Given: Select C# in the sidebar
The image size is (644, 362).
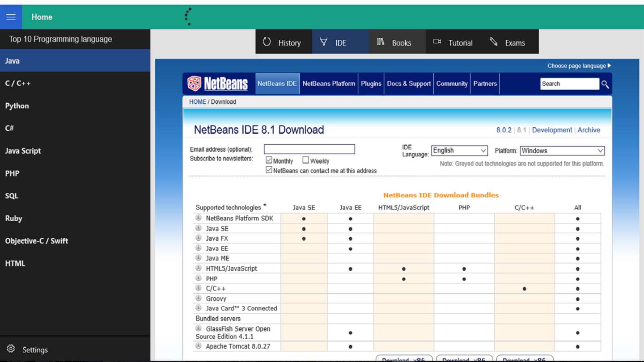Looking at the screenshot, I should tap(75, 128).
